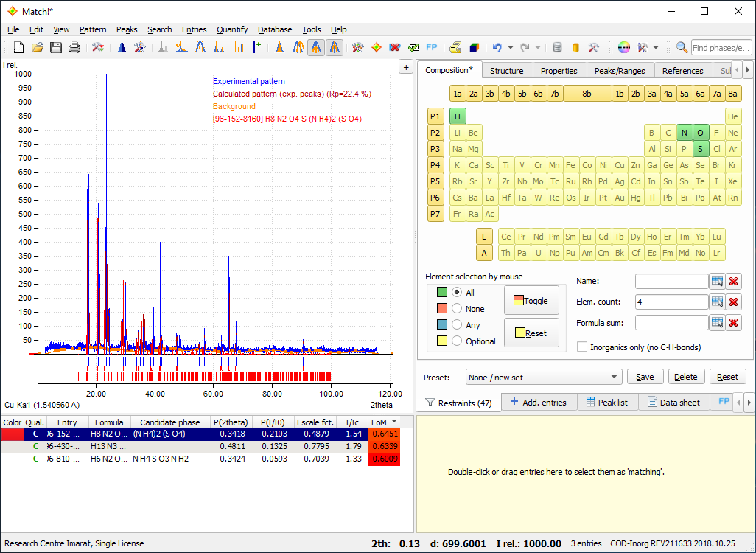Image resolution: width=756 pixels, height=553 pixels.
Task: Click the gray database cylinder toolbar icon
Action: click(557, 47)
